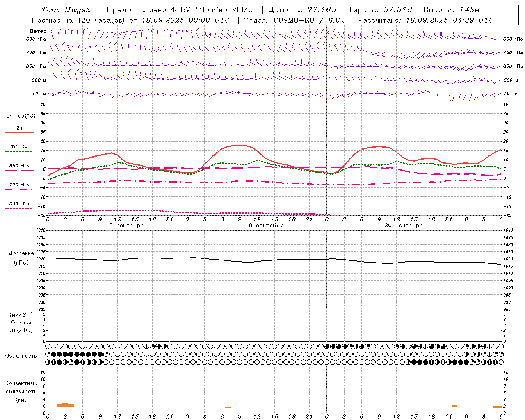525x420 pixels.
Task: Click the (мм/3ч.) precipitation unit label
Action: click(21, 315)
